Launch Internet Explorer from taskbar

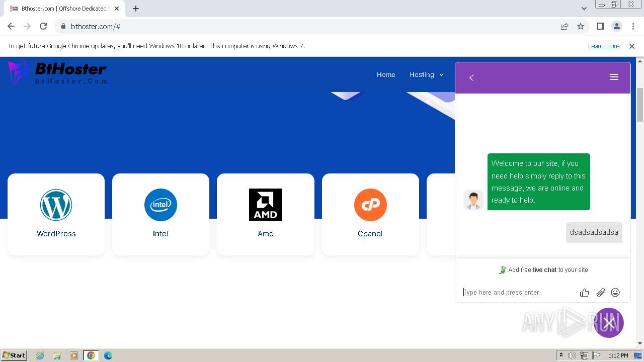[x=40, y=355]
